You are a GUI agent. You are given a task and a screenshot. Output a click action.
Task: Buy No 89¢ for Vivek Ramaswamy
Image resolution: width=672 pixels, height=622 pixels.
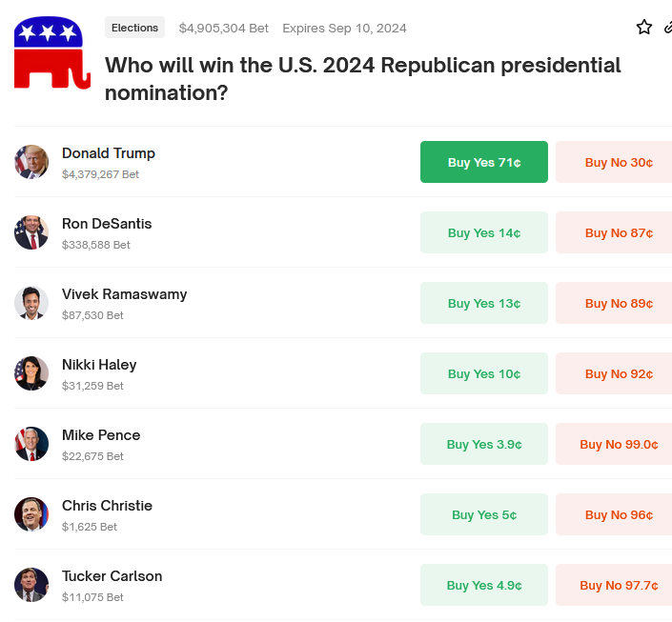click(x=614, y=303)
